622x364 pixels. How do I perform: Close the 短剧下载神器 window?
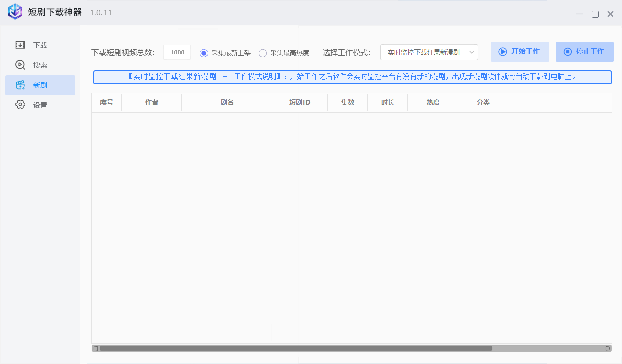click(x=611, y=14)
